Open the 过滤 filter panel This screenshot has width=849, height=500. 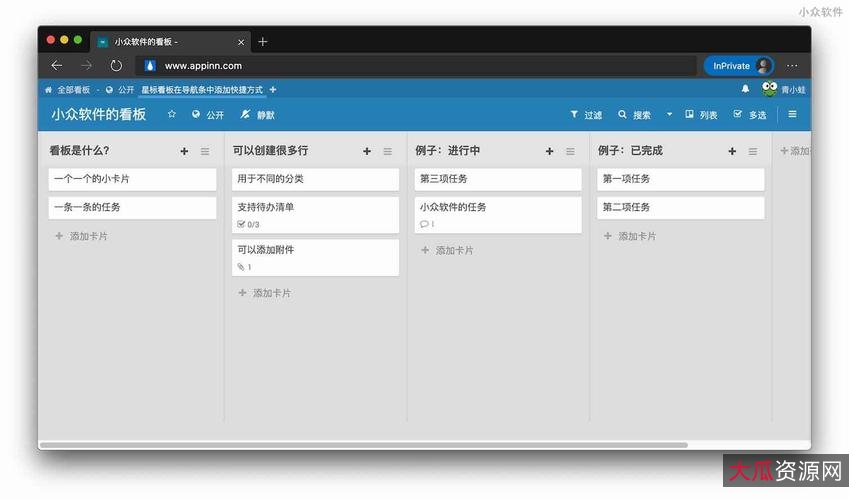tap(586, 114)
